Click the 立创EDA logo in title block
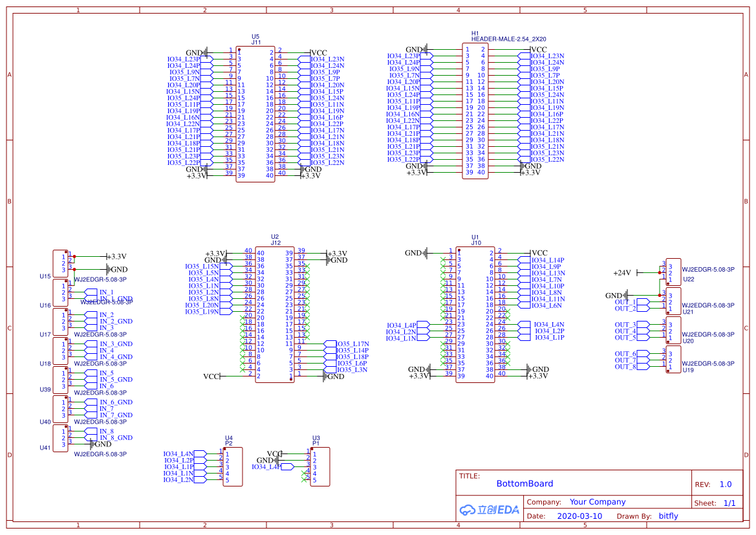This screenshot has height=535, width=756. pyautogui.click(x=489, y=509)
